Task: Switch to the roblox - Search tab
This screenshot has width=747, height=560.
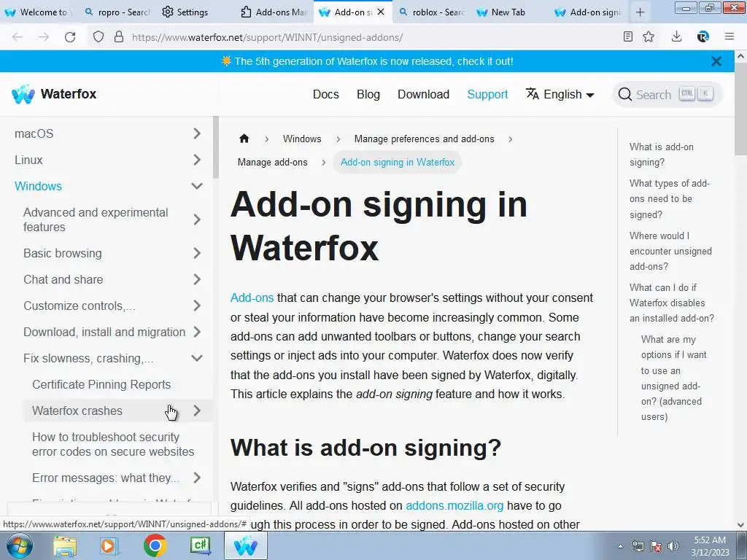Action: click(x=432, y=12)
